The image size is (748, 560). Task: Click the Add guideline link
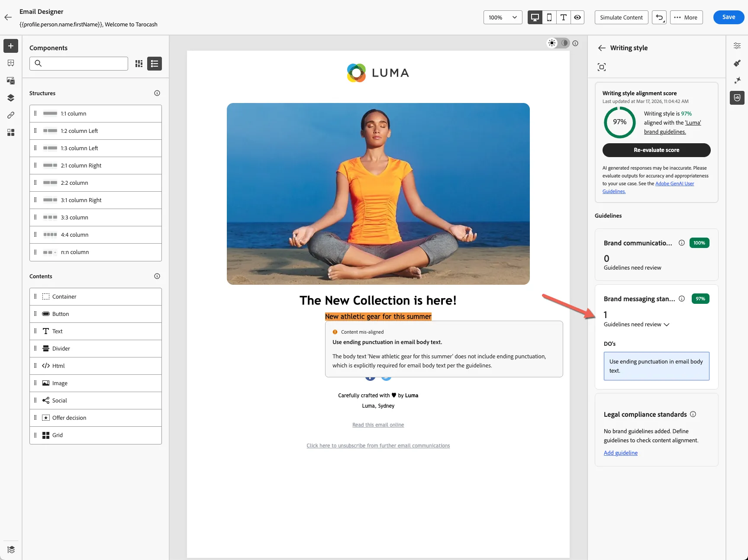coord(621,453)
